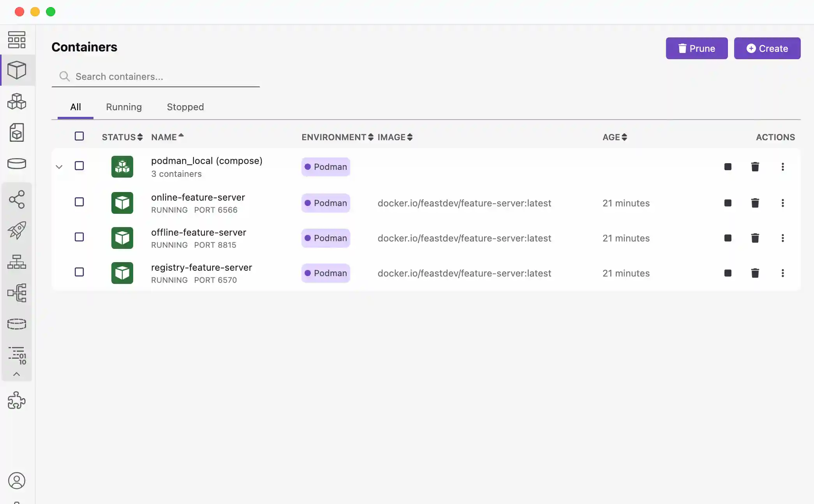Open the rocket deploy icon in sidebar

(17, 230)
